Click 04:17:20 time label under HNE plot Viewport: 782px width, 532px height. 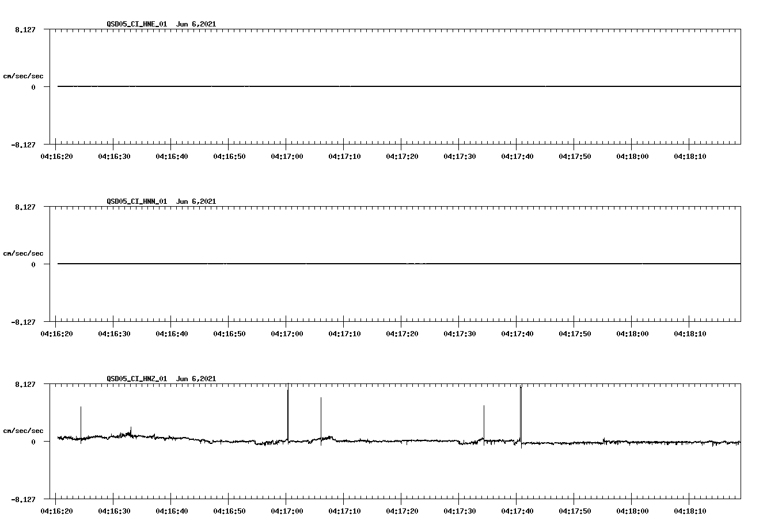click(x=402, y=157)
